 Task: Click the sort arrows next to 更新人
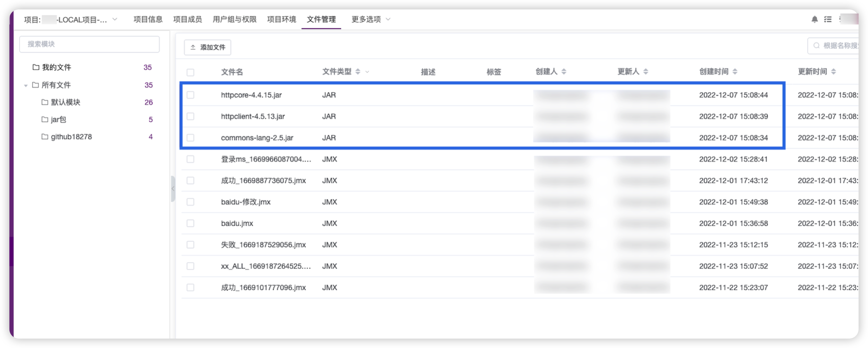click(x=646, y=71)
